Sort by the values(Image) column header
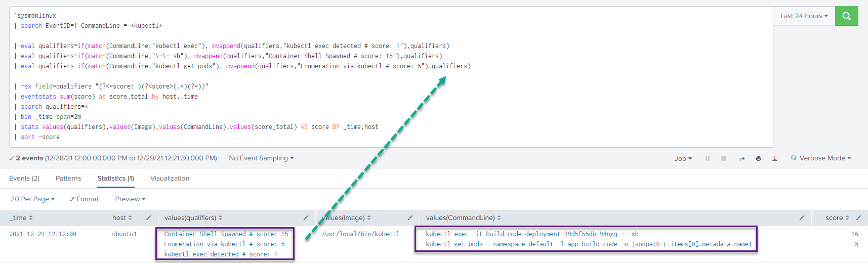Image resolution: width=868 pixels, height=263 pixels. pyautogui.click(x=346, y=218)
